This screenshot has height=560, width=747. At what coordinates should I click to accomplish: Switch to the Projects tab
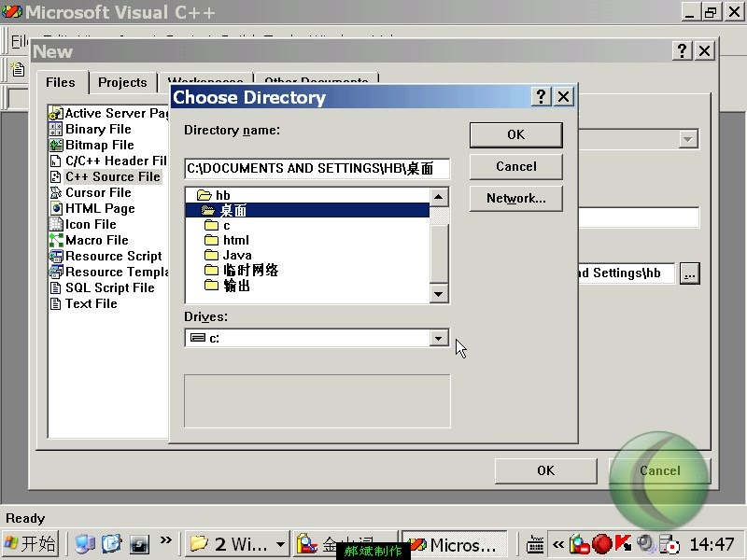pos(122,82)
